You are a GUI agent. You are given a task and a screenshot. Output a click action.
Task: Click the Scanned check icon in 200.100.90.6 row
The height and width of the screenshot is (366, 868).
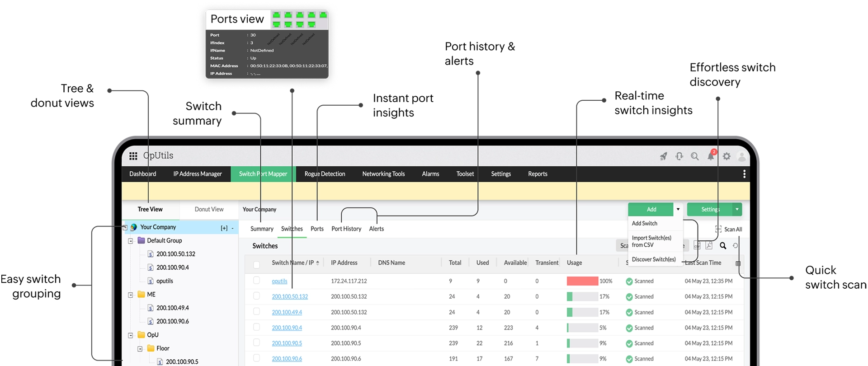click(x=629, y=359)
